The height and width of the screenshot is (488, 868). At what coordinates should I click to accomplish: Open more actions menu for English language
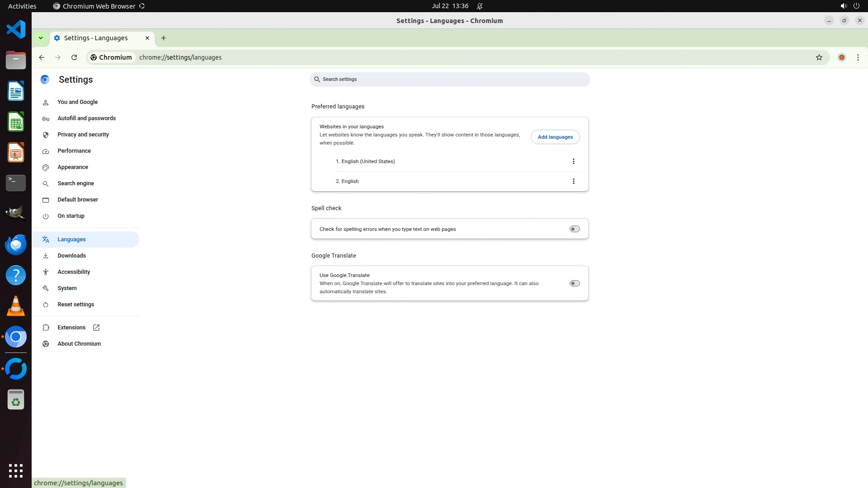coord(573,181)
